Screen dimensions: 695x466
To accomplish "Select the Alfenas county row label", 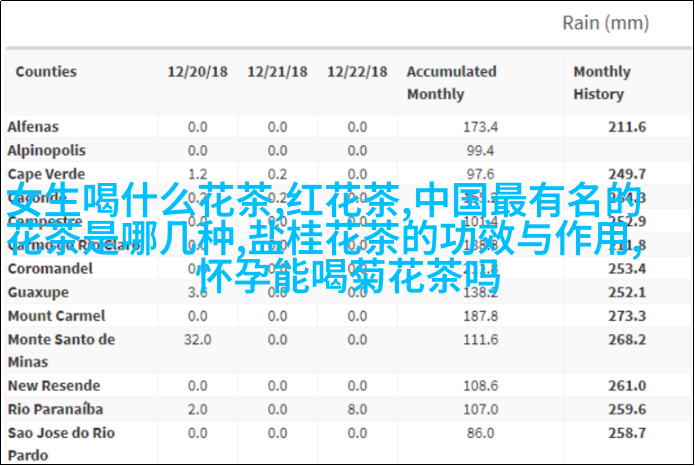I will tap(33, 127).
